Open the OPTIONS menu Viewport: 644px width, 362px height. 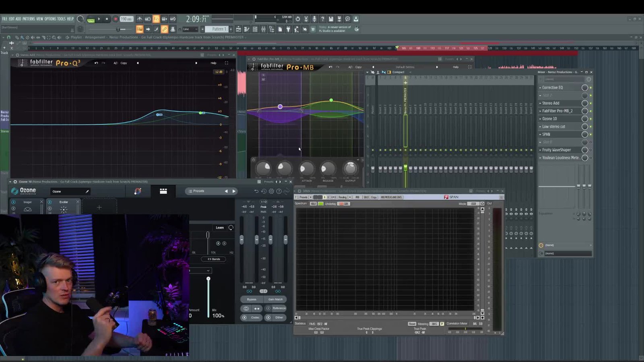[x=50, y=19]
